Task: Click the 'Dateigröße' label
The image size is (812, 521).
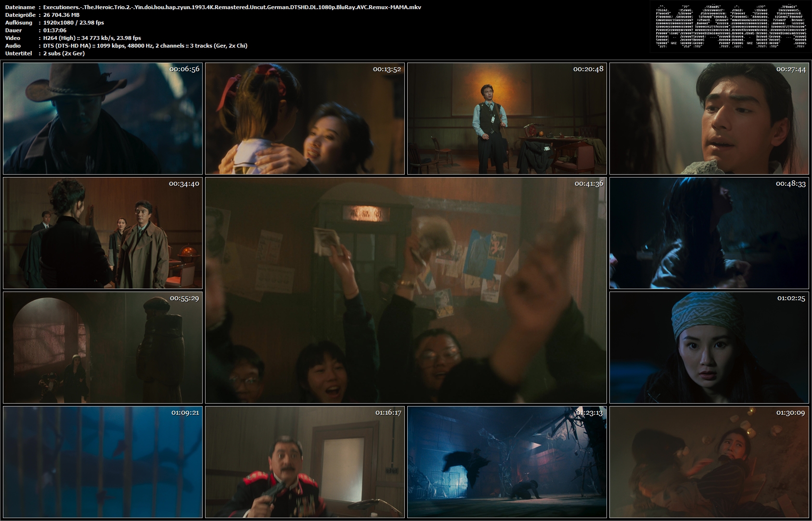Action: coord(19,15)
